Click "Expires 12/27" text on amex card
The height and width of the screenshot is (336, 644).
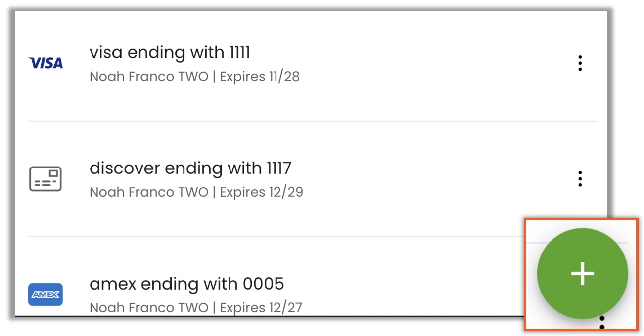coord(261,308)
